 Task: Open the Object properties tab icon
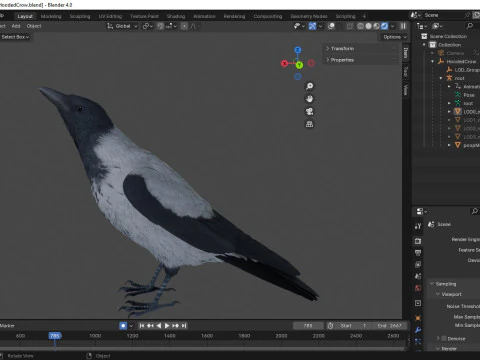pyautogui.click(x=418, y=318)
